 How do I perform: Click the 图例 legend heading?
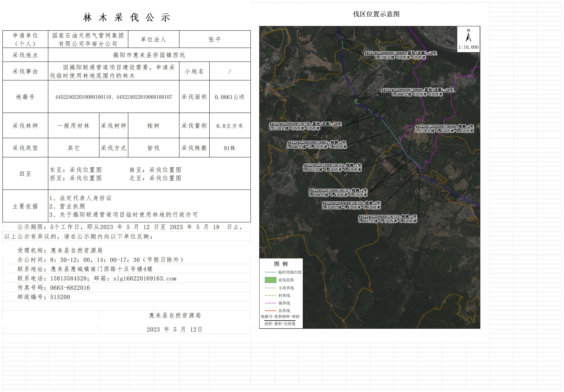[x=281, y=264]
